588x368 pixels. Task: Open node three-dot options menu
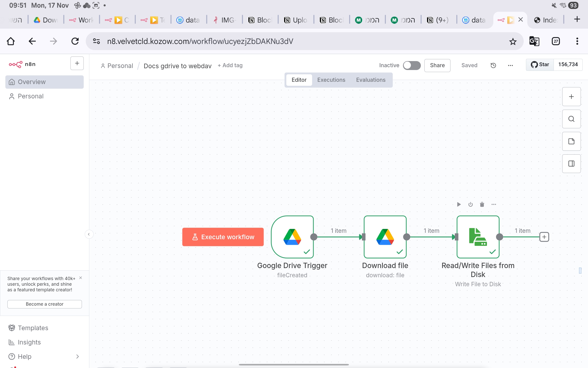pyautogui.click(x=494, y=204)
